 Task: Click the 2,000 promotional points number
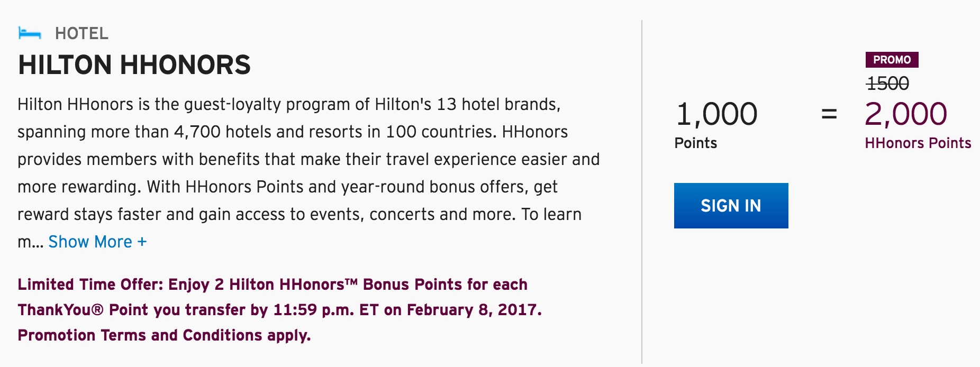tap(905, 114)
